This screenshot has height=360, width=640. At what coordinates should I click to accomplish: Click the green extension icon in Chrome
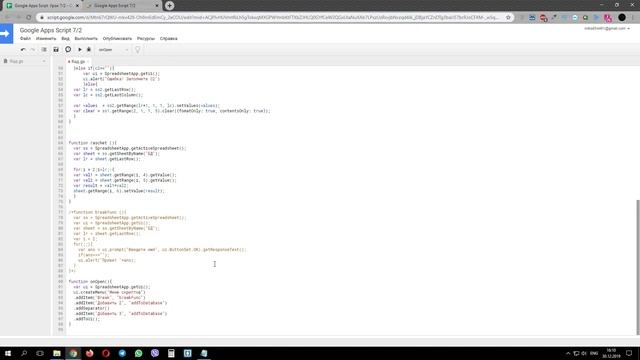point(585,18)
